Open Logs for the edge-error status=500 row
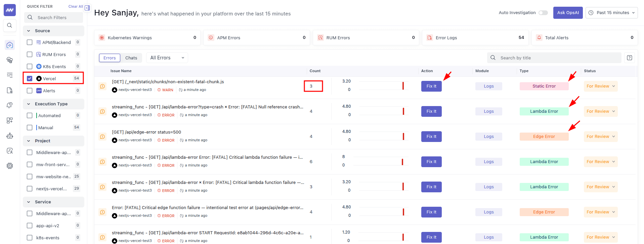Screen dimensions: 644x244 tap(488, 137)
